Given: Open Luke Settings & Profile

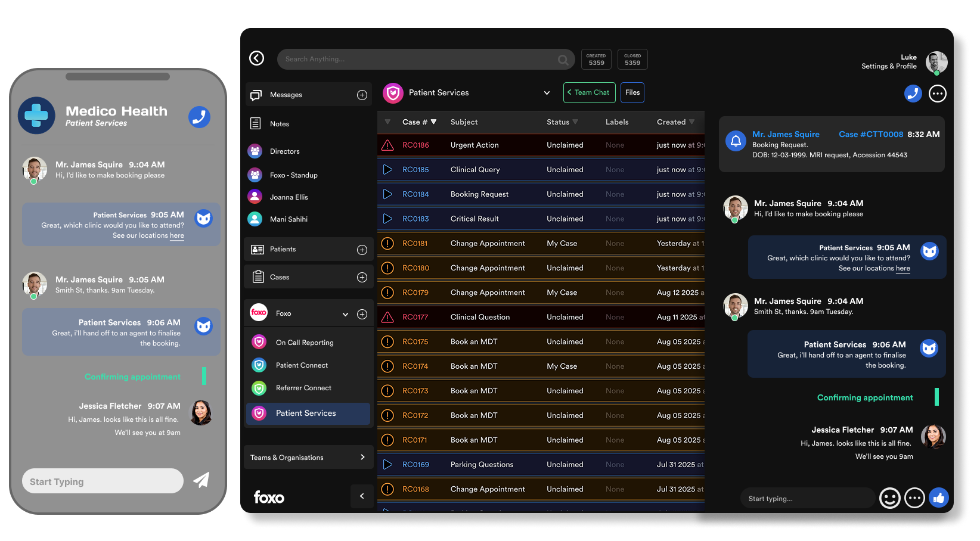Looking at the screenshot, I should click(x=889, y=62).
